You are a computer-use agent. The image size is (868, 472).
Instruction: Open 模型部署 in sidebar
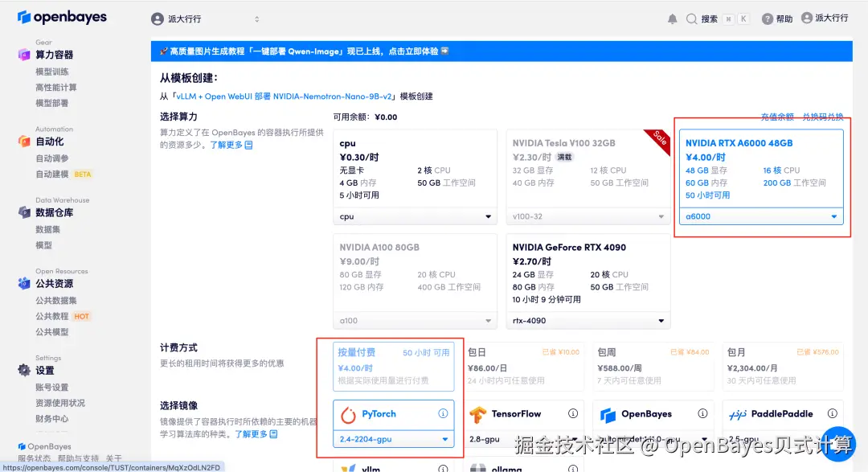[x=52, y=102]
